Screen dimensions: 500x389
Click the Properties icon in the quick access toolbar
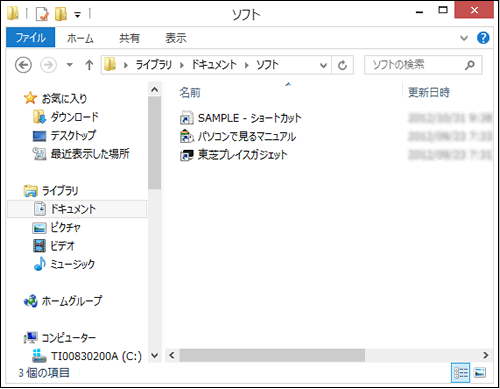pos(42,14)
